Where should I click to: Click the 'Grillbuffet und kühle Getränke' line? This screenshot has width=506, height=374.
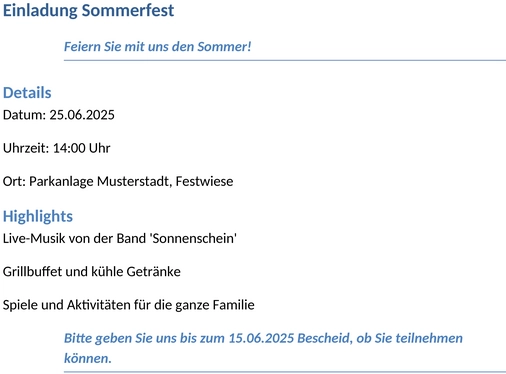pos(92,272)
